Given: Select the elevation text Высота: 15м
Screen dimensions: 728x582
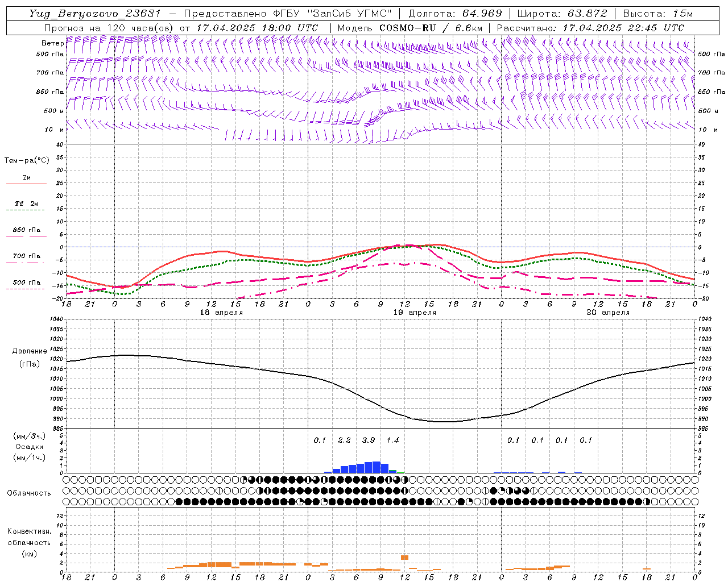Looking at the screenshot, I should 658,14.
